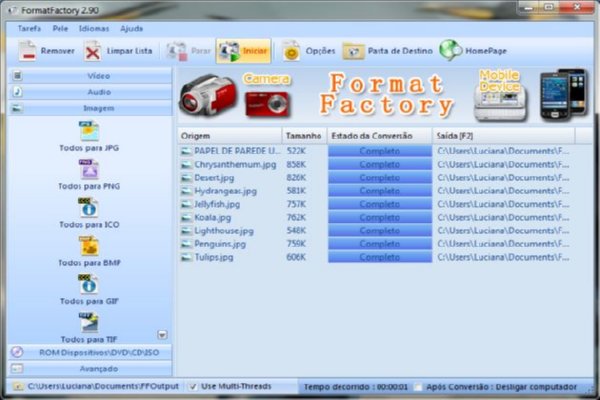Click file icon beside Koala.jpg

point(186,218)
